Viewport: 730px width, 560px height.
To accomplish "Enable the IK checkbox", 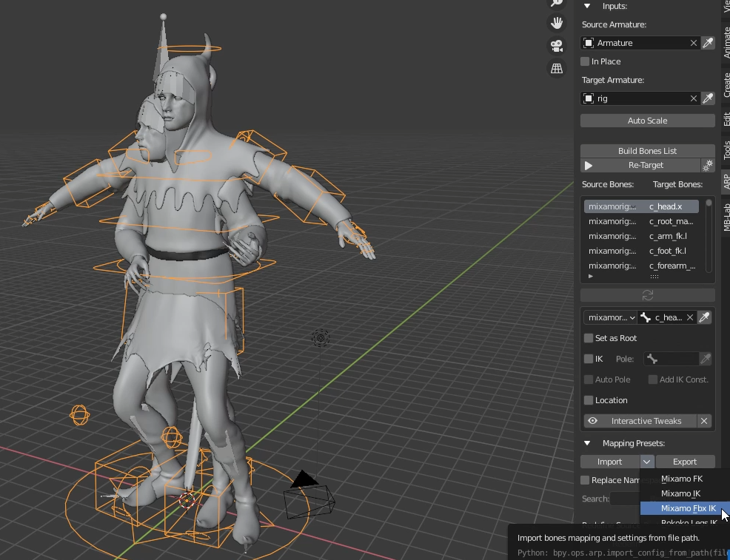I will pos(589,359).
